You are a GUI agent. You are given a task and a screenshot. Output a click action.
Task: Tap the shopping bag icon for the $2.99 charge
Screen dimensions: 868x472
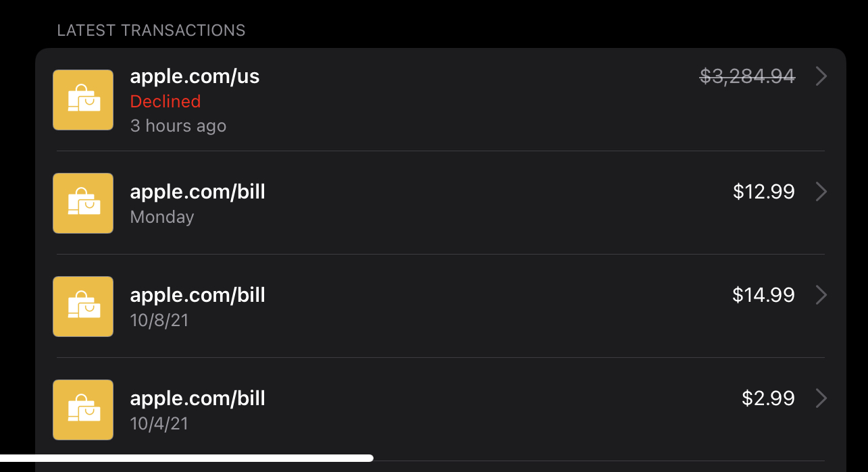tap(83, 410)
